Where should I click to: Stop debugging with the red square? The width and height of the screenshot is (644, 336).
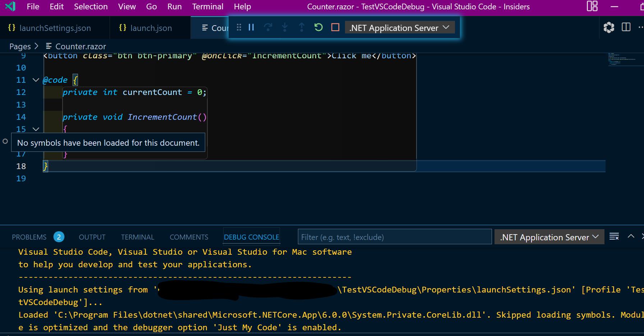335,27
